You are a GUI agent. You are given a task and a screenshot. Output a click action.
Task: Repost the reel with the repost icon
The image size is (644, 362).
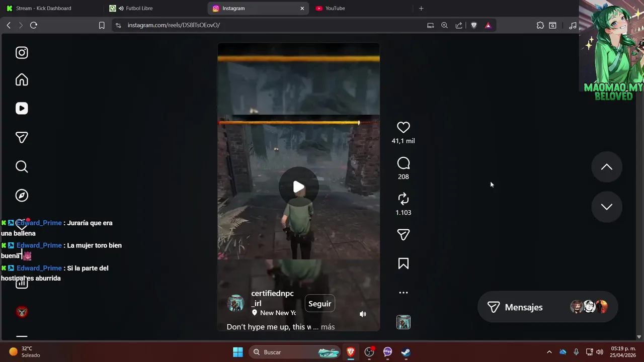pyautogui.click(x=404, y=199)
